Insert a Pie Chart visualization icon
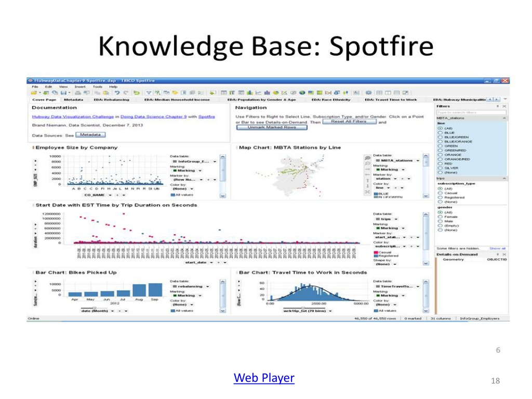This screenshot has height=399, width=532. pos(275,92)
